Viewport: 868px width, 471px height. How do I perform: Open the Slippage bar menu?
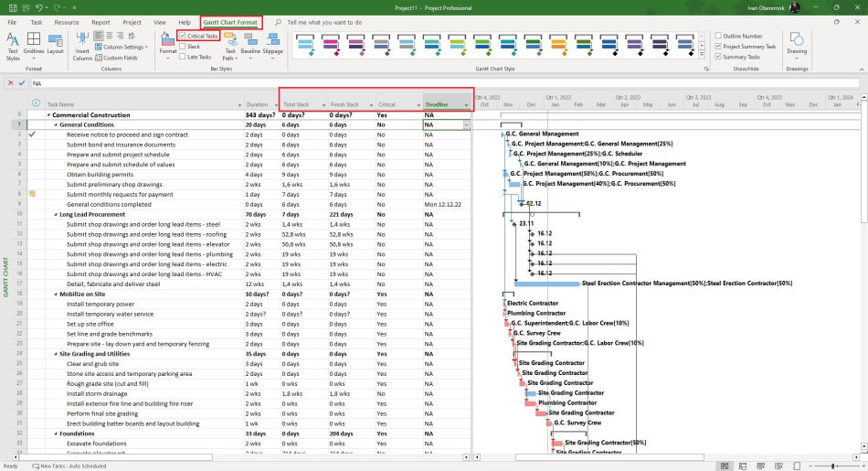(x=273, y=47)
